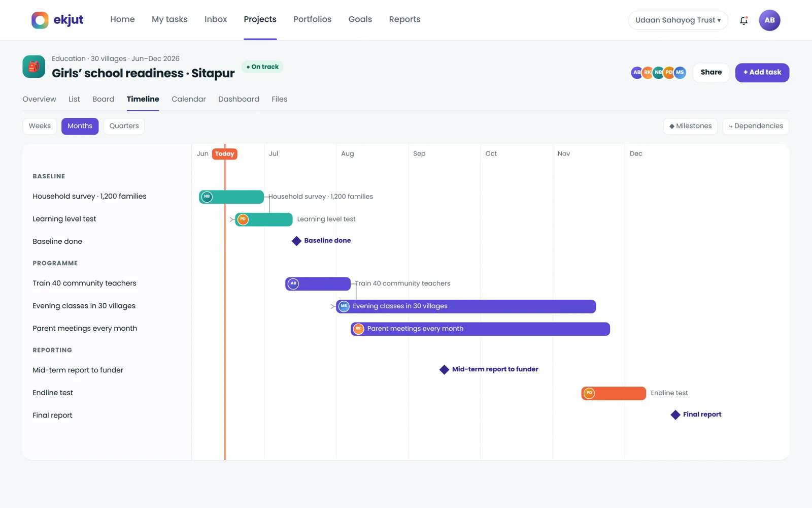Switch to the Board tab

tap(103, 99)
